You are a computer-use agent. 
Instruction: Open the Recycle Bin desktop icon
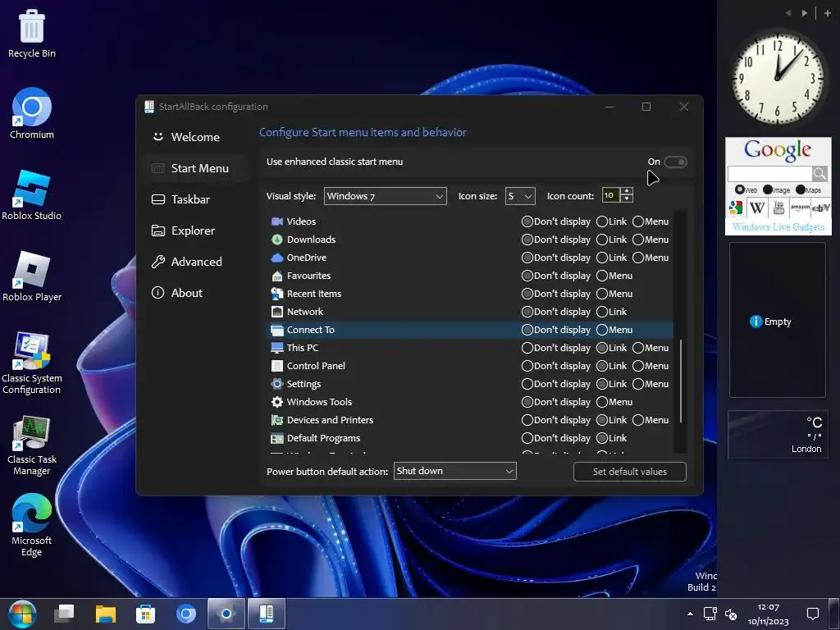32,33
